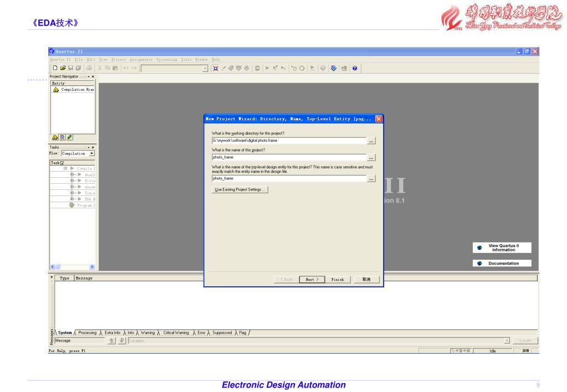
Task: Click the Task column customize icon
Action: [x=62, y=163]
